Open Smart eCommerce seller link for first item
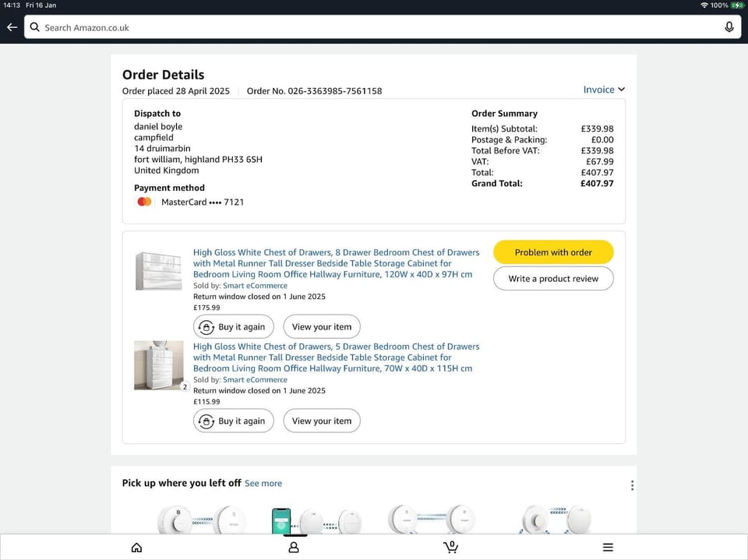Screen dimensions: 748x560 coord(244,286)
